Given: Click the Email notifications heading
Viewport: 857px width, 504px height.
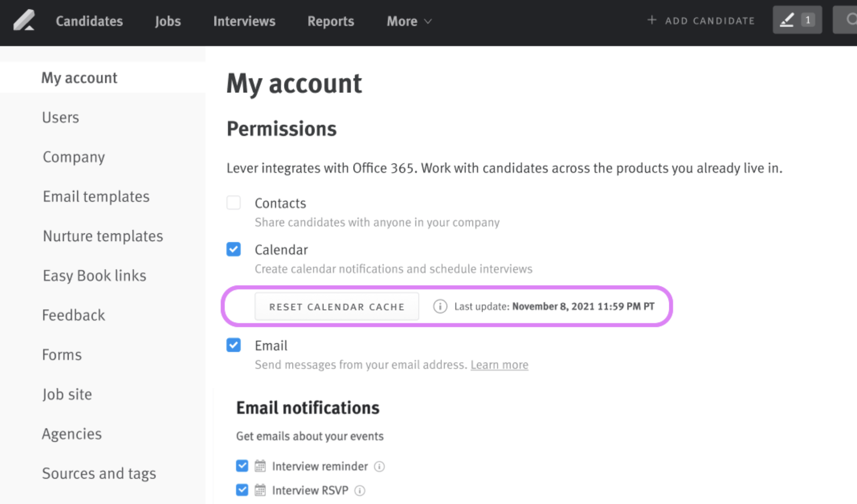Looking at the screenshot, I should [308, 408].
